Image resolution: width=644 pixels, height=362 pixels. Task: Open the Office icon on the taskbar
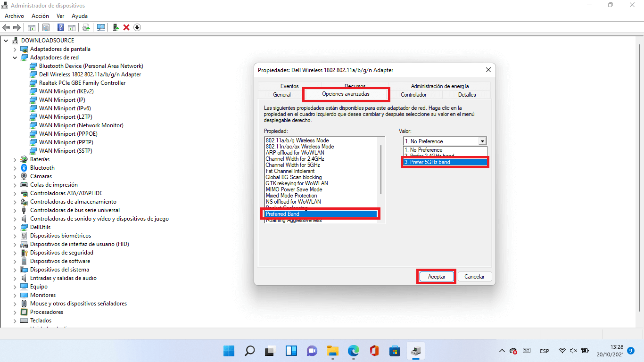[374, 351]
